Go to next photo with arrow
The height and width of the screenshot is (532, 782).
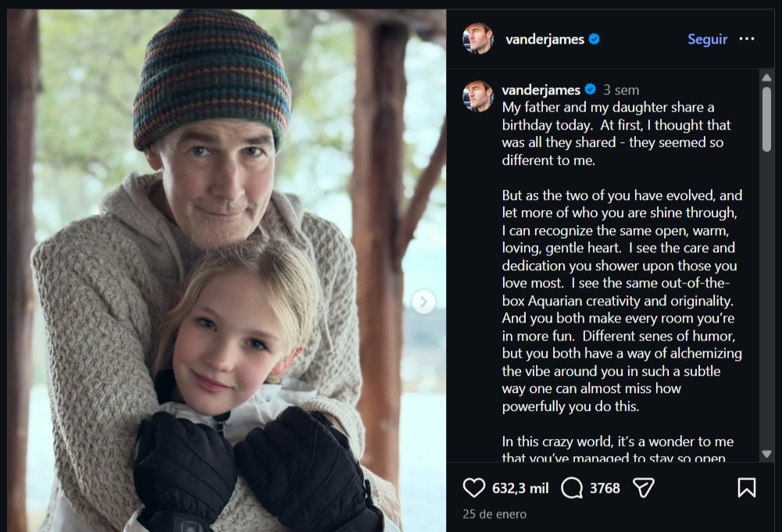pyautogui.click(x=423, y=302)
